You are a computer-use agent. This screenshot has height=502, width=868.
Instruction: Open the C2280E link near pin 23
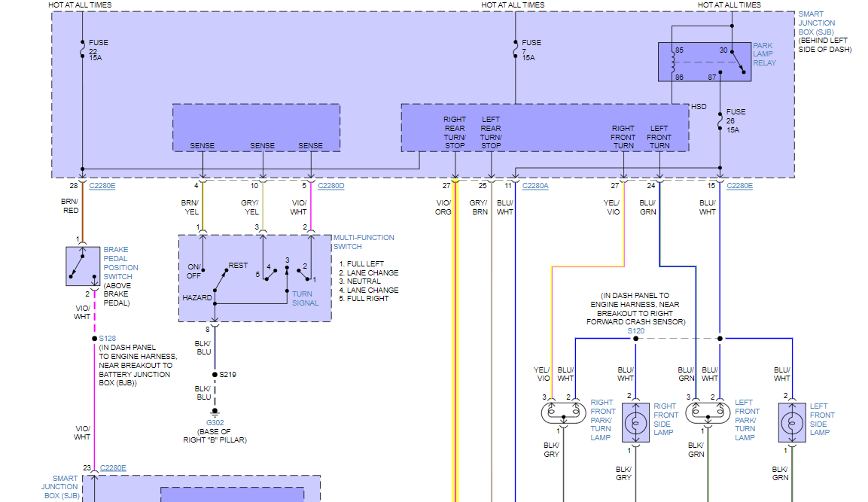[x=113, y=467]
